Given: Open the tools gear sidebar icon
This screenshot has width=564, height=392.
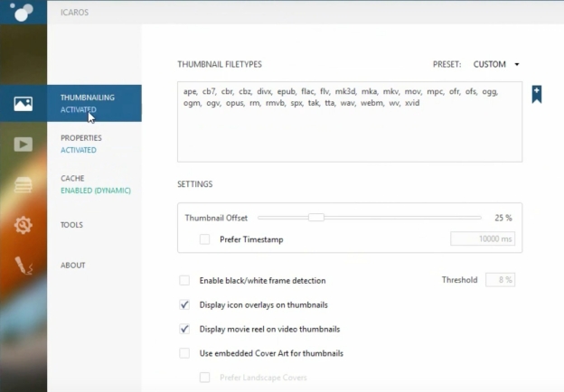Looking at the screenshot, I should (23, 225).
